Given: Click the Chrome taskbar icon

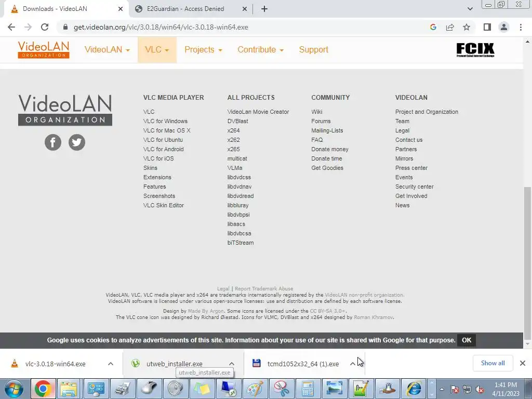Looking at the screenshot, I should click(x=43, y=389).
